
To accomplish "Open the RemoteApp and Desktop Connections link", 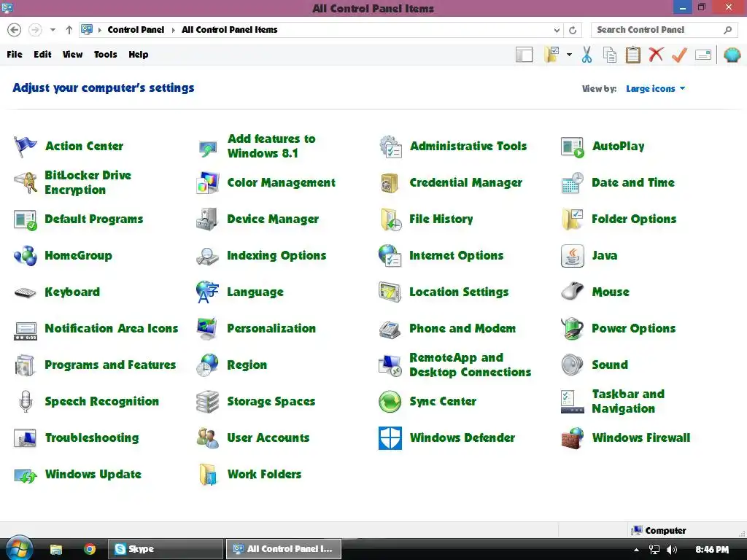I will coord(470,365).
